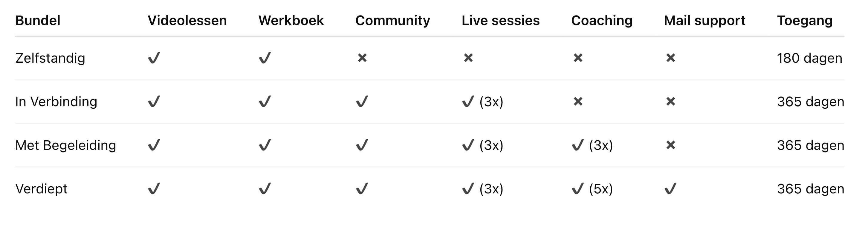Image resolution: width=868 pixels, height=237 pixels.
Task: Click the In Verbinding Community checkmark
Action: [x=362, y=101]
